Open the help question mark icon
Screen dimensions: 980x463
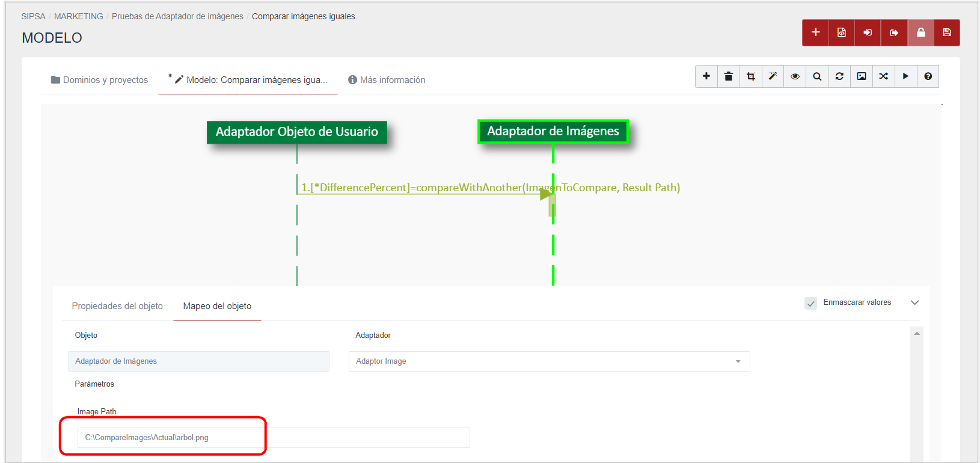click(x=928, y=76)
